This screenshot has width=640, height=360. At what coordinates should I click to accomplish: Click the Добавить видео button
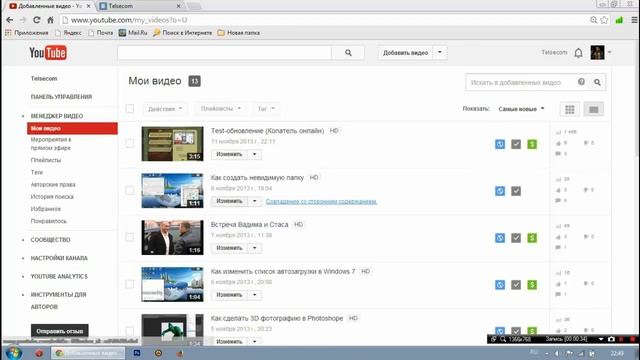click(405, 53)
